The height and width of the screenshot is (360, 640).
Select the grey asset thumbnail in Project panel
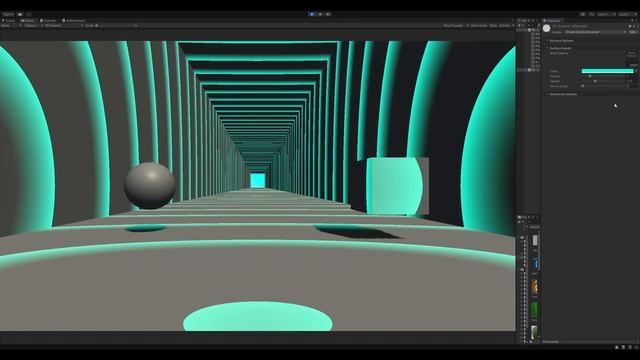(x=535, y=240)
